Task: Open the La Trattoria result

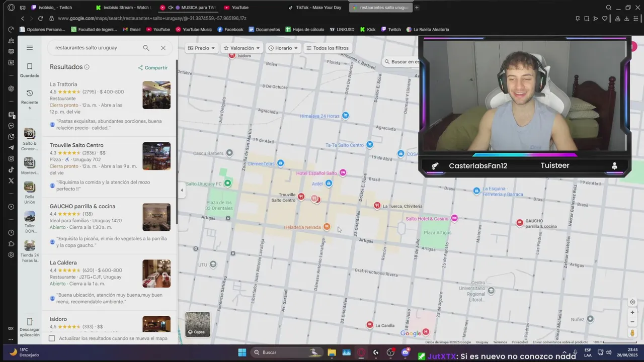Action: [x=110, y=106]
